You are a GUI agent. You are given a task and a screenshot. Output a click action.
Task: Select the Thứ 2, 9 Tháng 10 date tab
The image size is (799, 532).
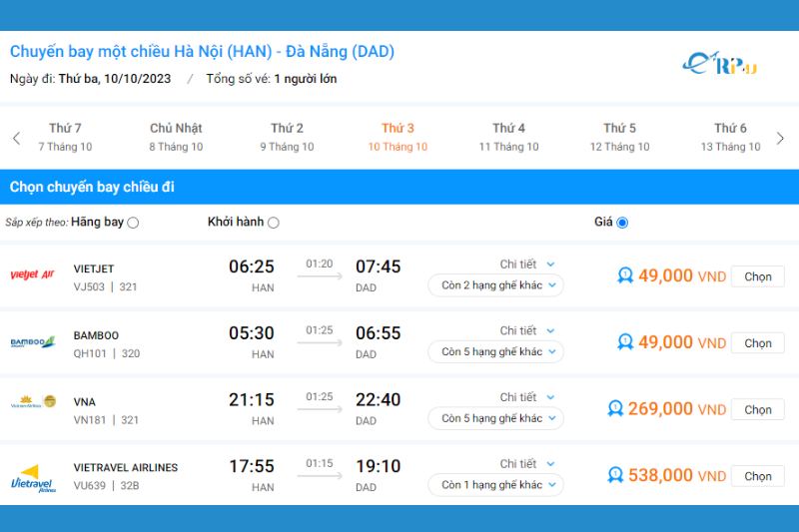[287, 138]
